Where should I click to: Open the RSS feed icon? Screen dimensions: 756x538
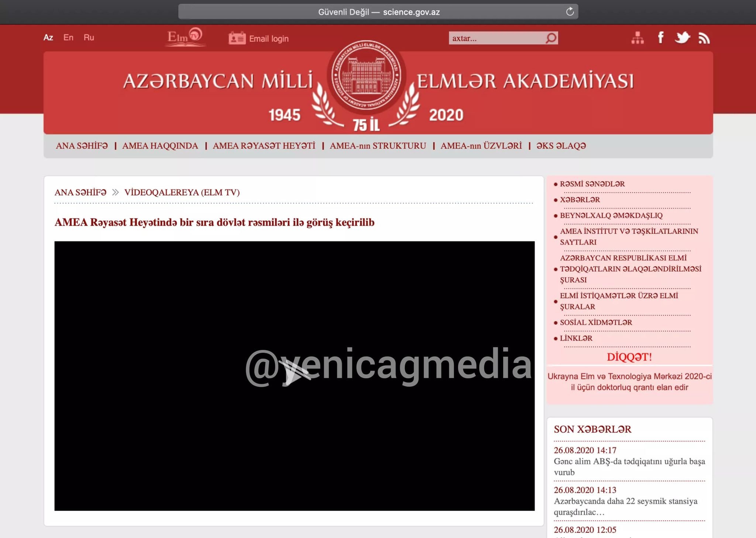(704, 38)
